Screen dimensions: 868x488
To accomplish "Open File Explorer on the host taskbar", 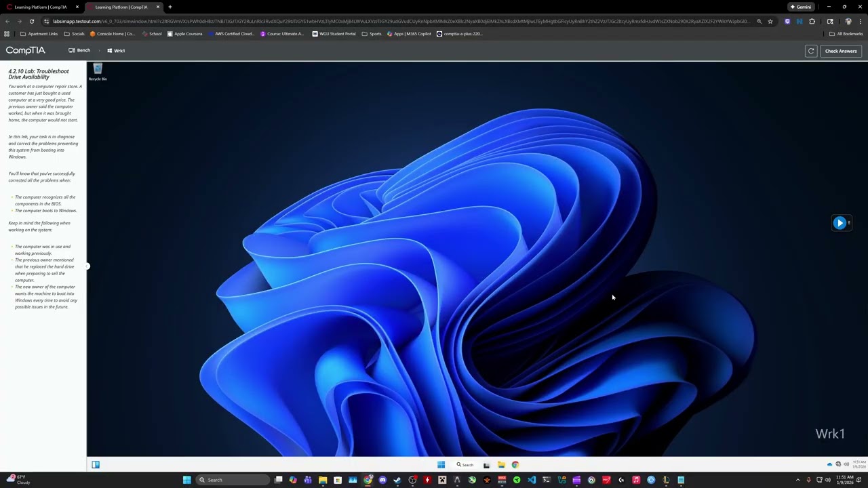I will click(x=323, y=480).
